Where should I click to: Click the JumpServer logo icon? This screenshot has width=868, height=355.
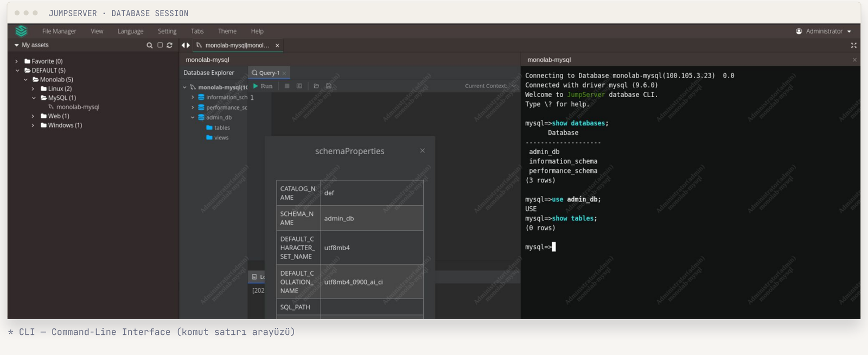(x=21, y=31)
